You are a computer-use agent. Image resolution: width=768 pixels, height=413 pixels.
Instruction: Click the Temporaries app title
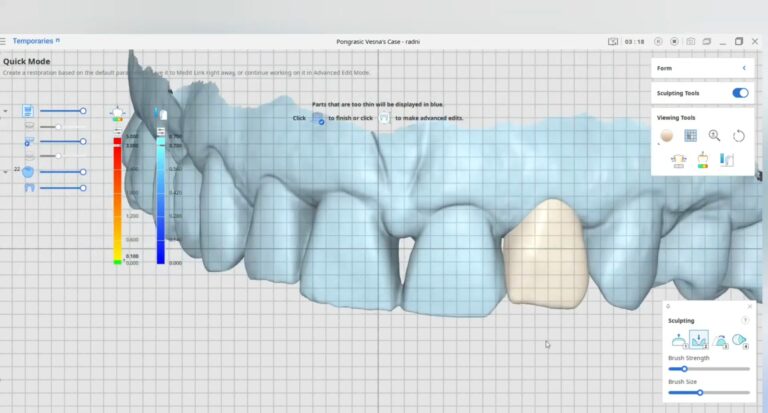33,41
